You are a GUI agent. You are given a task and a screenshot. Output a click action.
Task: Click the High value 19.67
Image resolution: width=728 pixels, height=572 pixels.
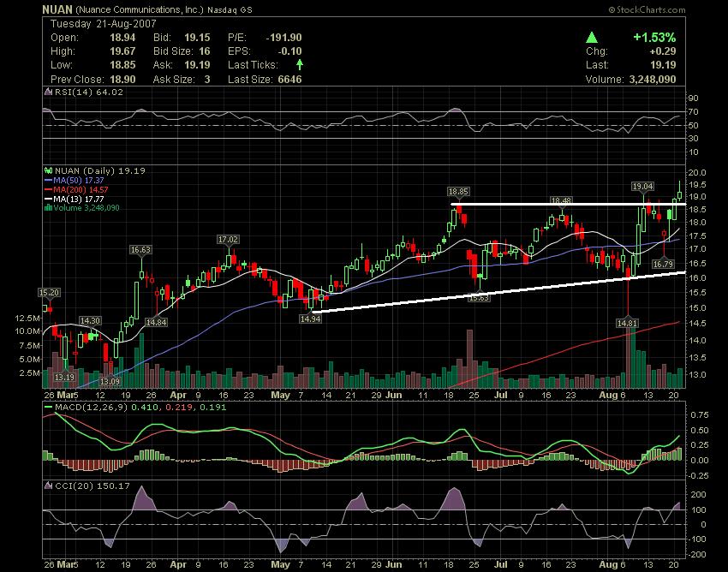coord(122,51)
